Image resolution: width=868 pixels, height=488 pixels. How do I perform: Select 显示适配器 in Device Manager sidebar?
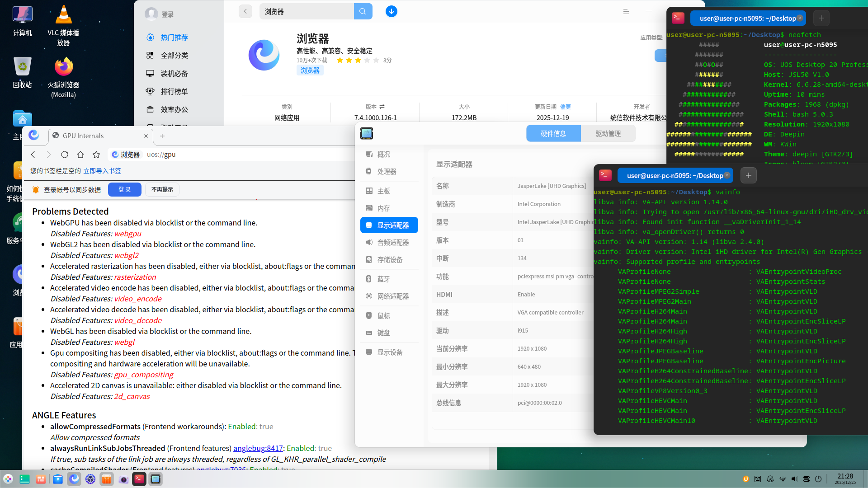pos(389,225)
